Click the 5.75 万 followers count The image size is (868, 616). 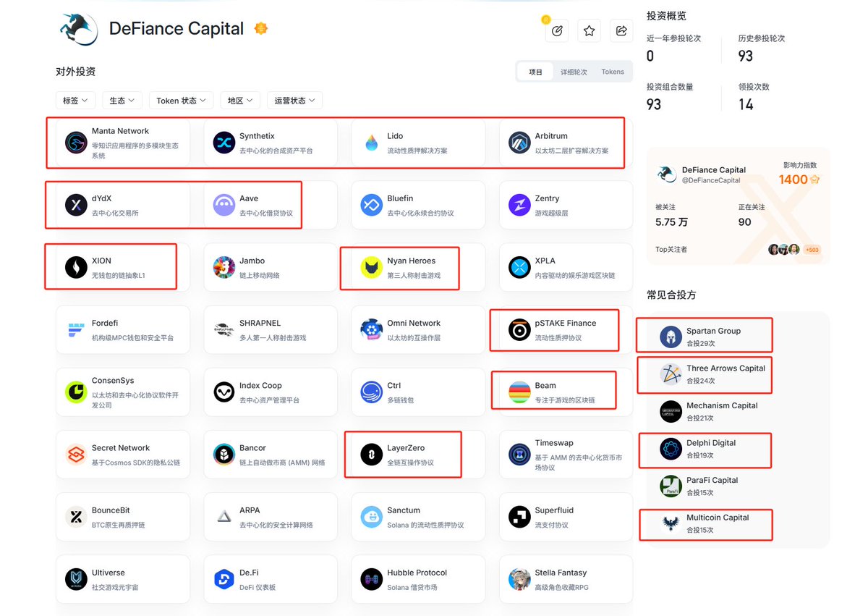671,222
